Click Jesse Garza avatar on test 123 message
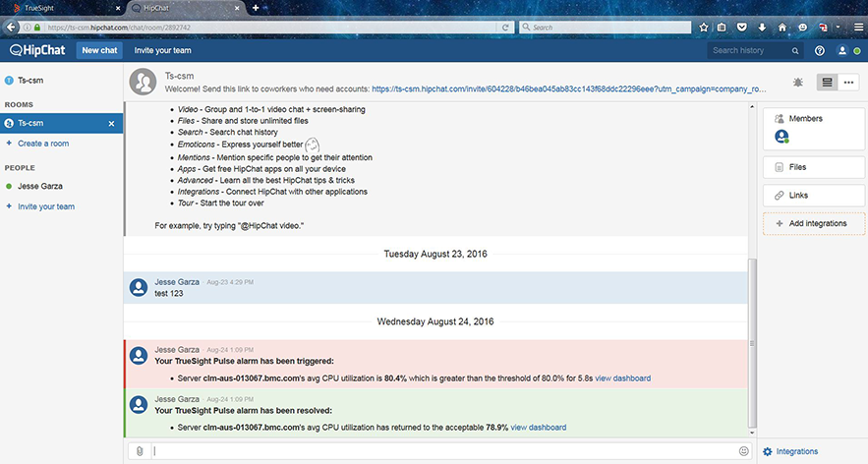This screenshot has height=464, width=868. [x=139, y=287]
